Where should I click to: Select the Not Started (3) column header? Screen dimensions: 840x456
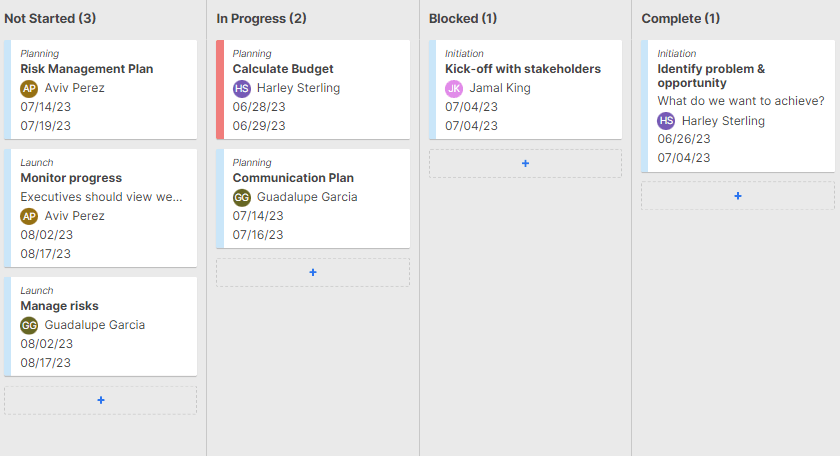[x=50, y=18]
